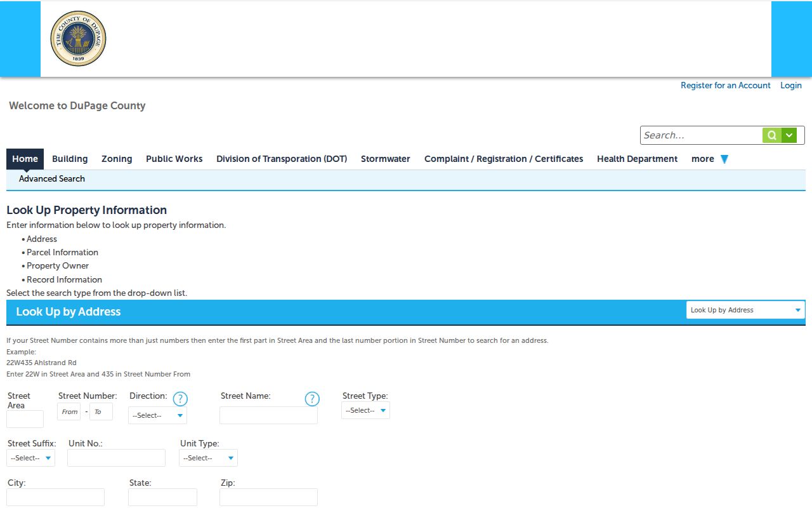The width and height of the screenshot is (812, 508).
Task: Click the Login link
Action: (791, 85)
